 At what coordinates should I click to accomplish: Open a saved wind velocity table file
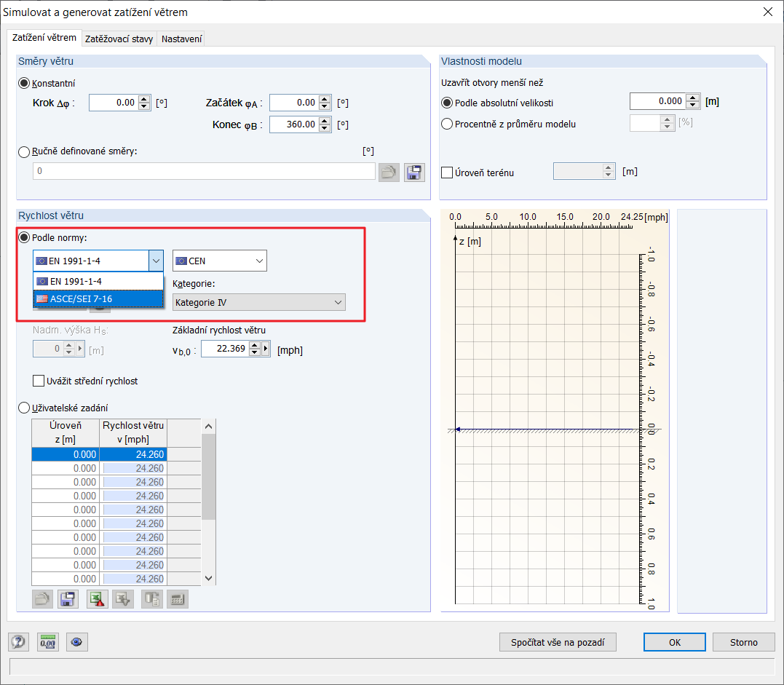pos(42,598)
